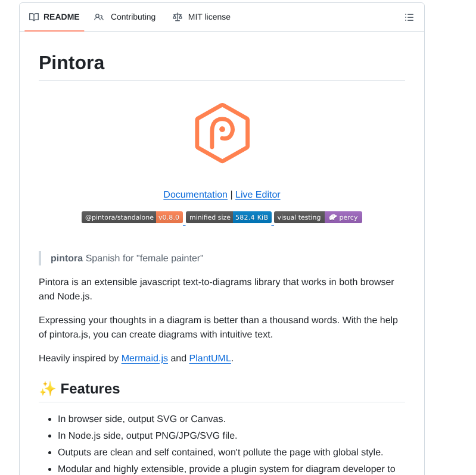Image resolution: width=476 pixels, height=475 pixels.
Task: Open the visual testing percy badge
Action: (x=318, y=217)
